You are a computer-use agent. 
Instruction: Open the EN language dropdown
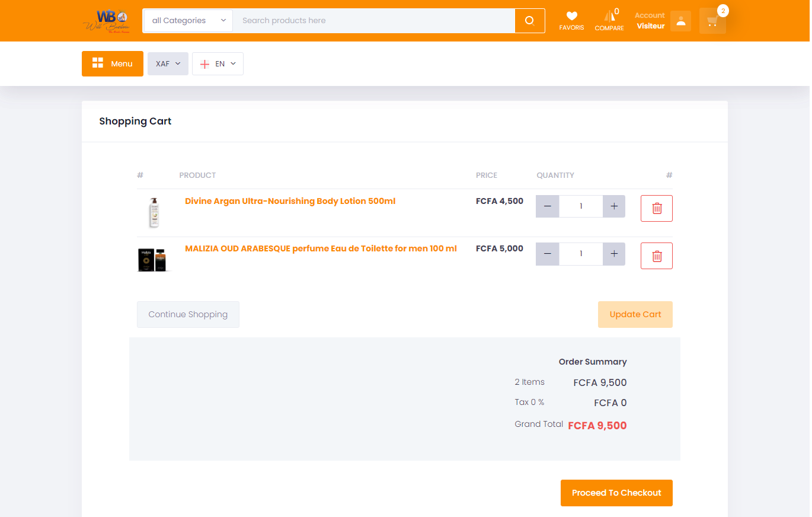point(218,64)
